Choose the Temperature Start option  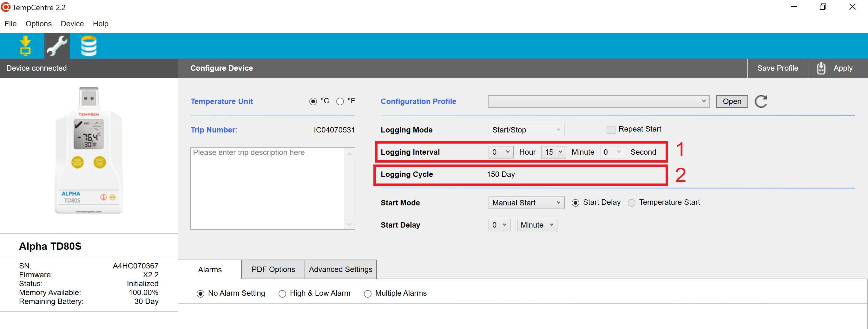(x=631, y=203)
